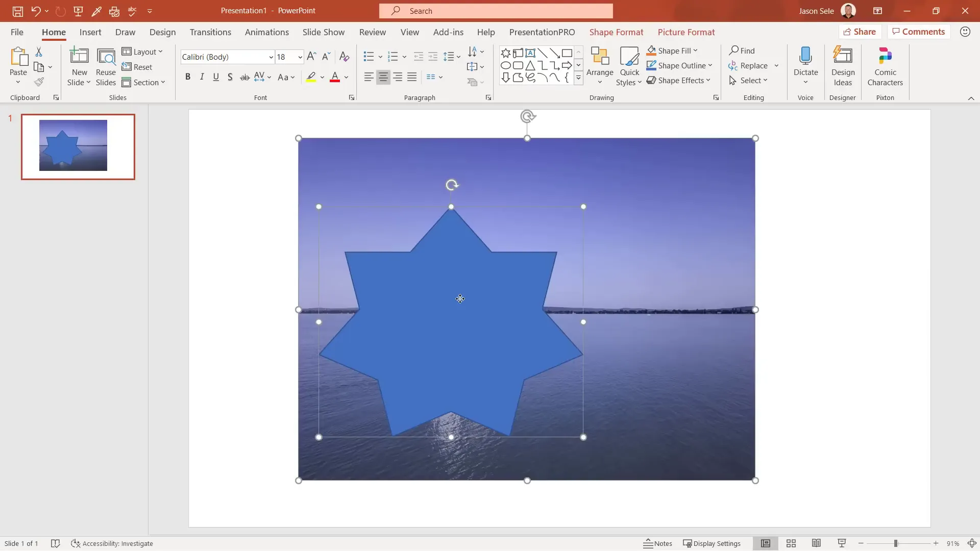The image size is (980, 551).
Task: Expand Section dropdown
Action: pyautogui.click(x=143, y=82)
